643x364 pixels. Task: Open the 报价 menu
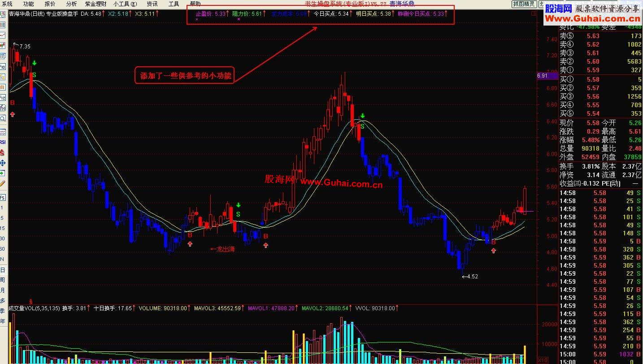(x=50, y=4)
